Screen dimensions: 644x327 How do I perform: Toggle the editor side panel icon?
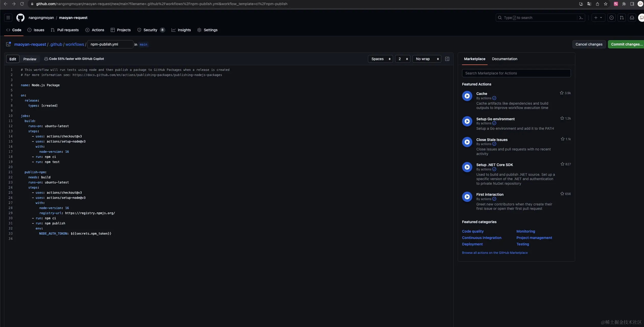[447, 59]
